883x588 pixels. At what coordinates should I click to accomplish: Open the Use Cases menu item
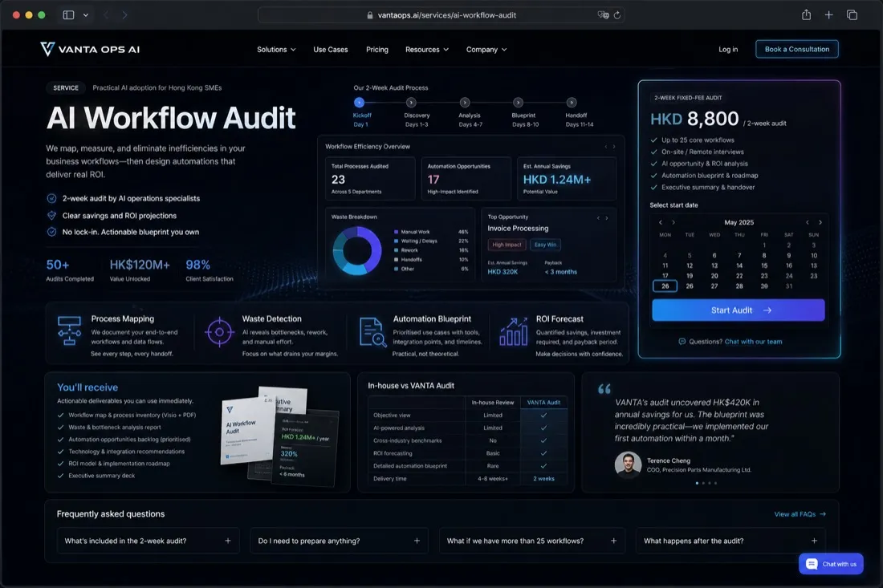click(x=331, y=50)
